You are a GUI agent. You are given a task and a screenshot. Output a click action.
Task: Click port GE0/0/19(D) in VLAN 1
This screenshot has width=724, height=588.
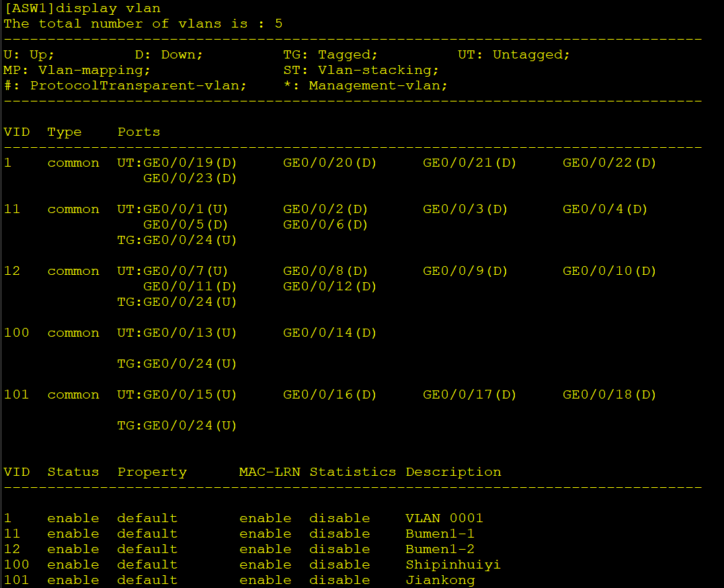190,163
